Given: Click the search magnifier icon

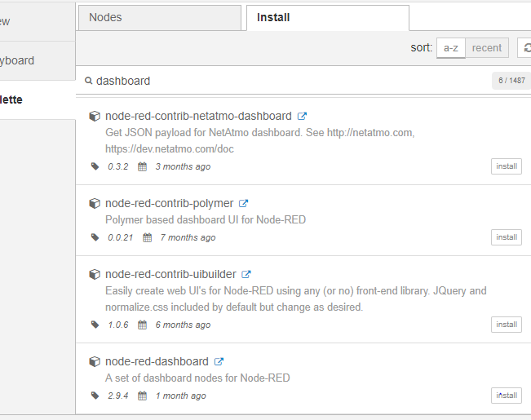Looking at the screenshot, I should [88, 81].
